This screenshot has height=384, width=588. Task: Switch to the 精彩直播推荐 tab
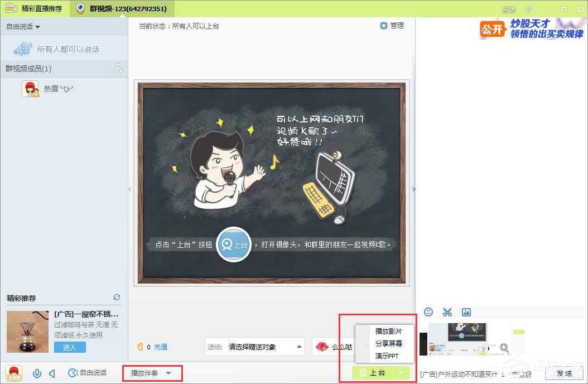click(33, 9)
